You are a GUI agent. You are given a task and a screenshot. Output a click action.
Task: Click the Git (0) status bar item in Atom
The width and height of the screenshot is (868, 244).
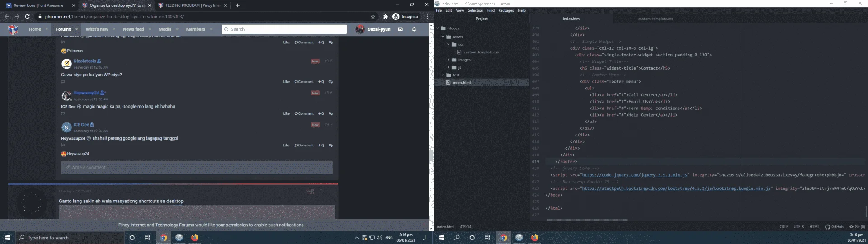[857, 227]
